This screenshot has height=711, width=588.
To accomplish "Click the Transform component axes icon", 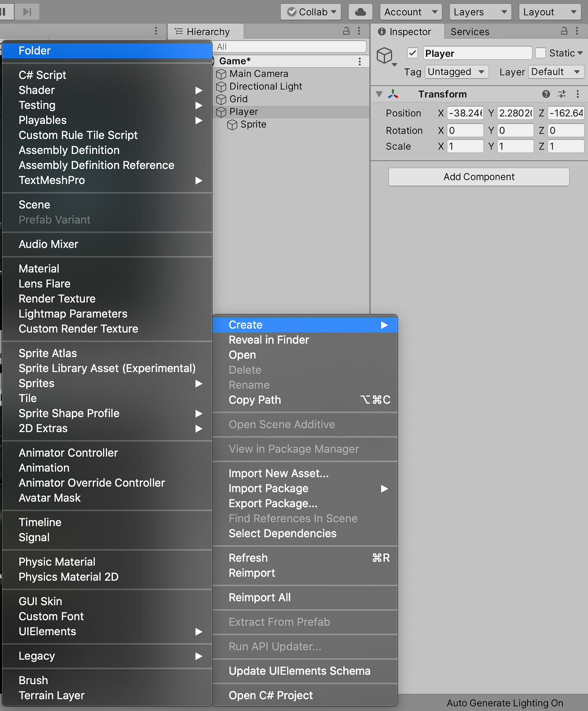I will pyautogui.click(x=393, y=94).
